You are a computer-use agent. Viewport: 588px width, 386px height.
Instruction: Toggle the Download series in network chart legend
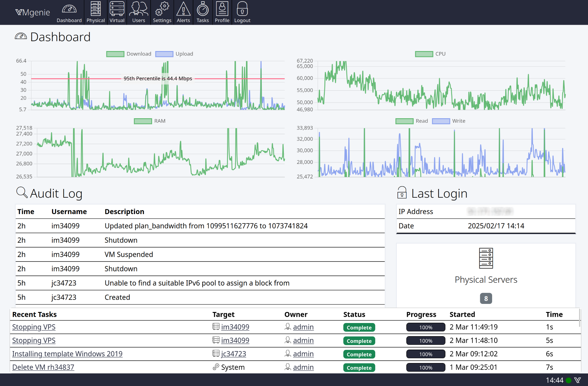click(129, 54)
